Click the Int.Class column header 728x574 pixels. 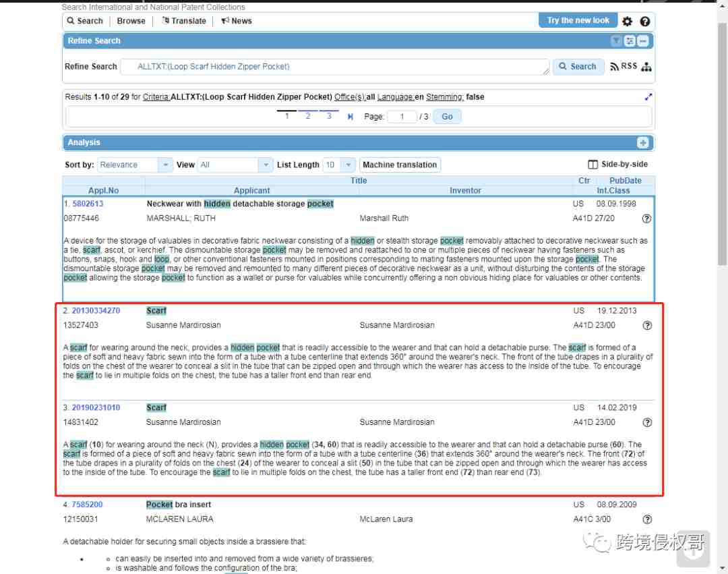(613, 190)
